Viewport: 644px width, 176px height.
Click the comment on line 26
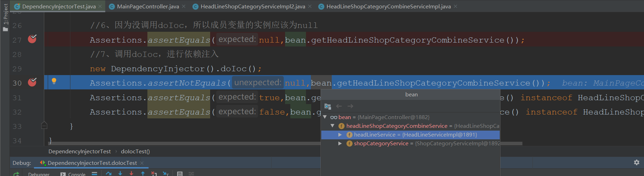click(204, 25)
